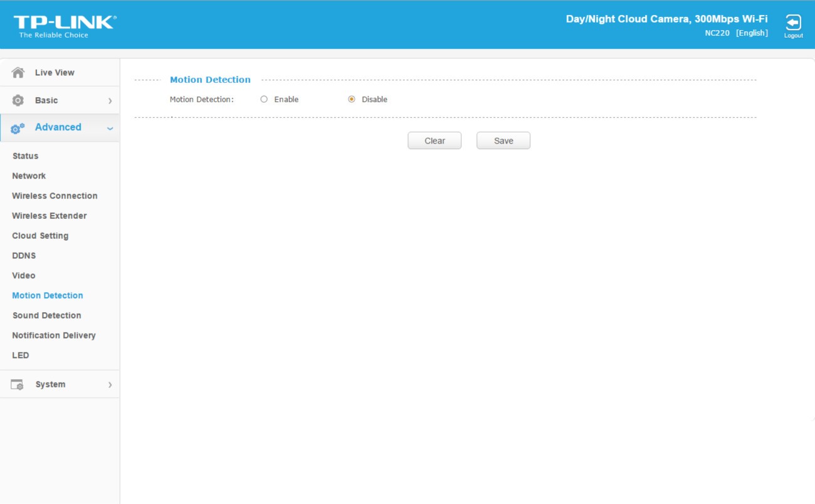Open the Sound Detection page
Image resolution: width=815 pixels, height=504 pixels.
[x=47, y=315]
